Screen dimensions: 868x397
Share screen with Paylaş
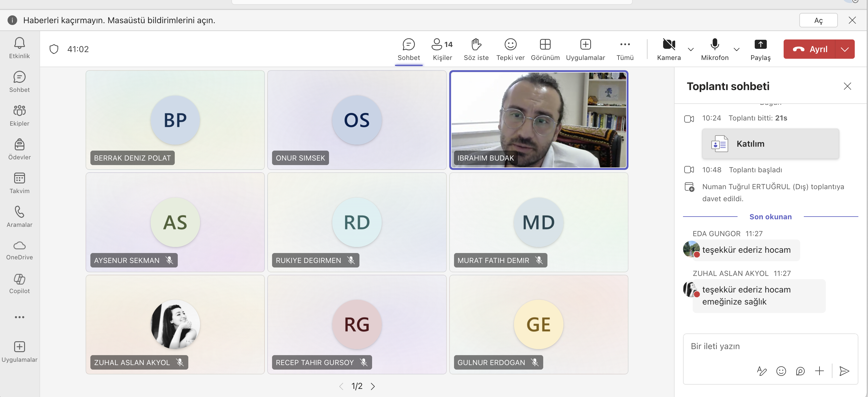pos(760,49)
